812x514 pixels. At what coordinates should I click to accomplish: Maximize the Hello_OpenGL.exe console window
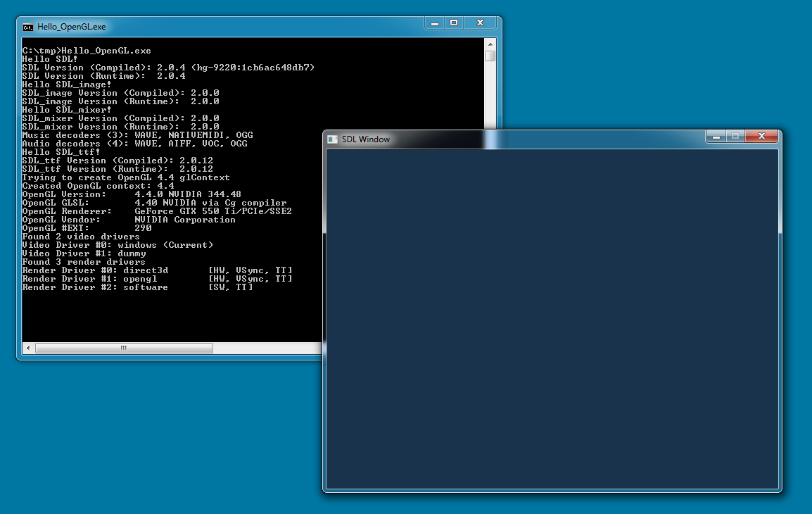[454, 23]
